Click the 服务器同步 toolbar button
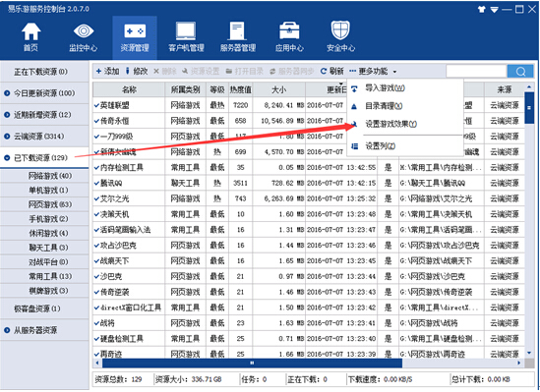 click(x=291, y=71)
